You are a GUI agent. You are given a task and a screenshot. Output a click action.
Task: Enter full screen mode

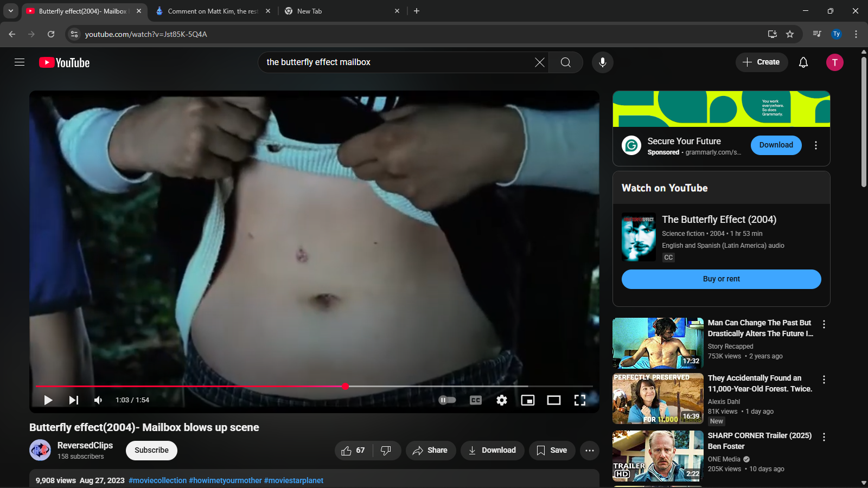click(x=580, y=400)
